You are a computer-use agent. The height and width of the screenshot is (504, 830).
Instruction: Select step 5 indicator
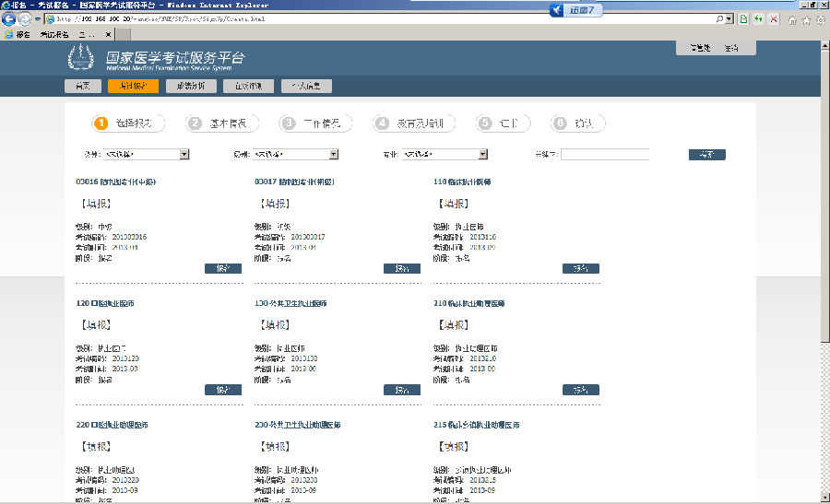503,123
